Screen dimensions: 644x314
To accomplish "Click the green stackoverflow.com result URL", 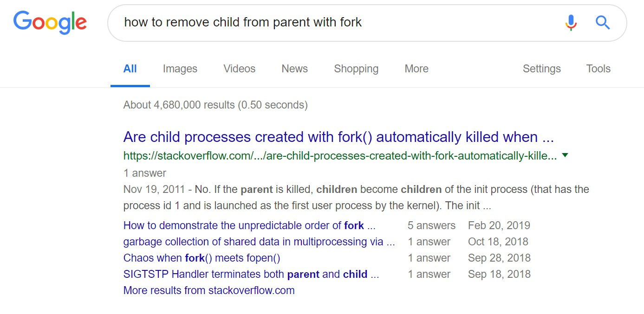I will click(340, 156).
